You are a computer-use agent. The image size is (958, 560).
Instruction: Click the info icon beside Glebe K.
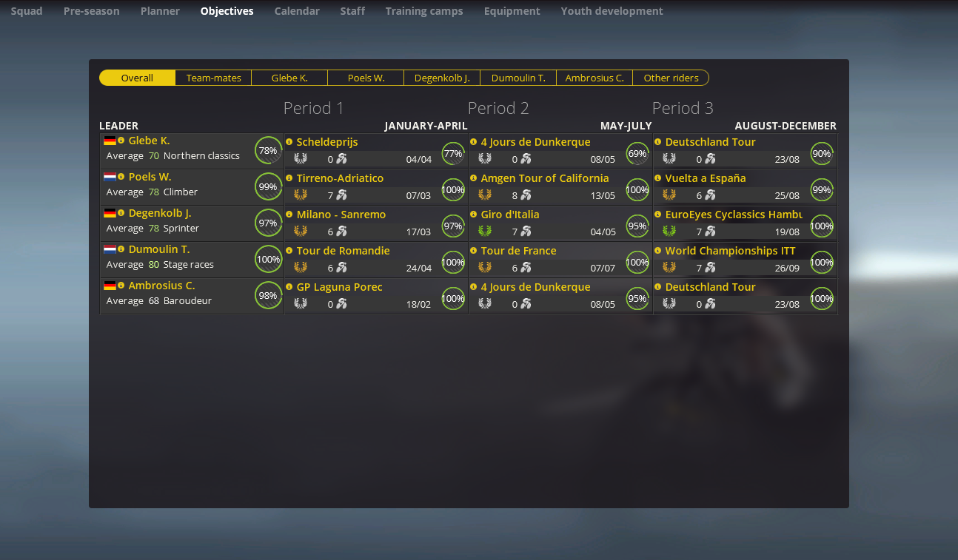121,141
